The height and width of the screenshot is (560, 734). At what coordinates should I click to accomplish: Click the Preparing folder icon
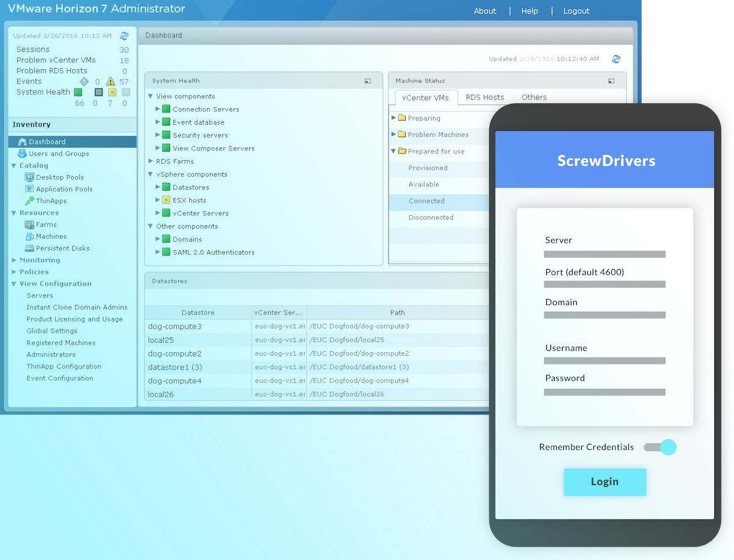point(402,118)
